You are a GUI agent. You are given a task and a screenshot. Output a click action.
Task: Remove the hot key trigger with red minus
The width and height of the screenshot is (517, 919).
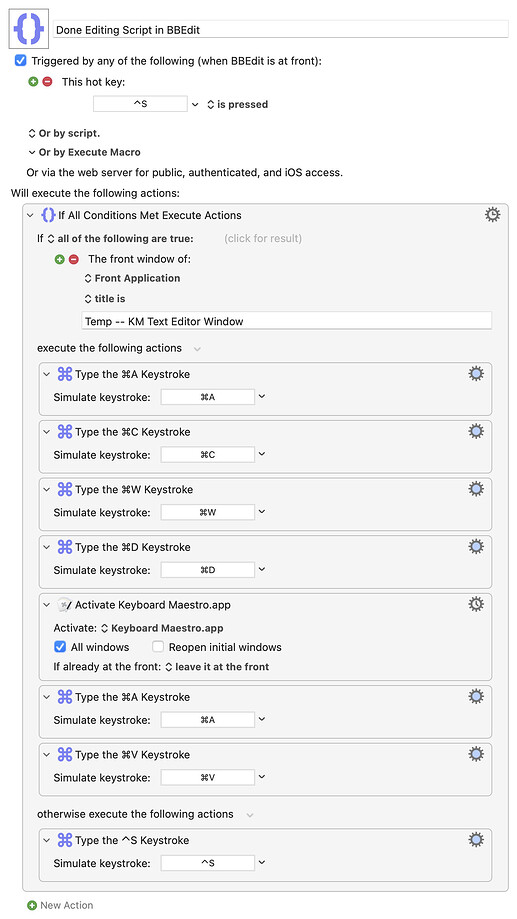point(47,82)
